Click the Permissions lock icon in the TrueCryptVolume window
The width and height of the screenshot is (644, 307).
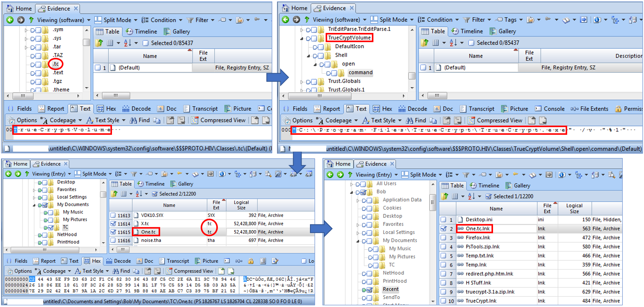[x=618, y=109]
